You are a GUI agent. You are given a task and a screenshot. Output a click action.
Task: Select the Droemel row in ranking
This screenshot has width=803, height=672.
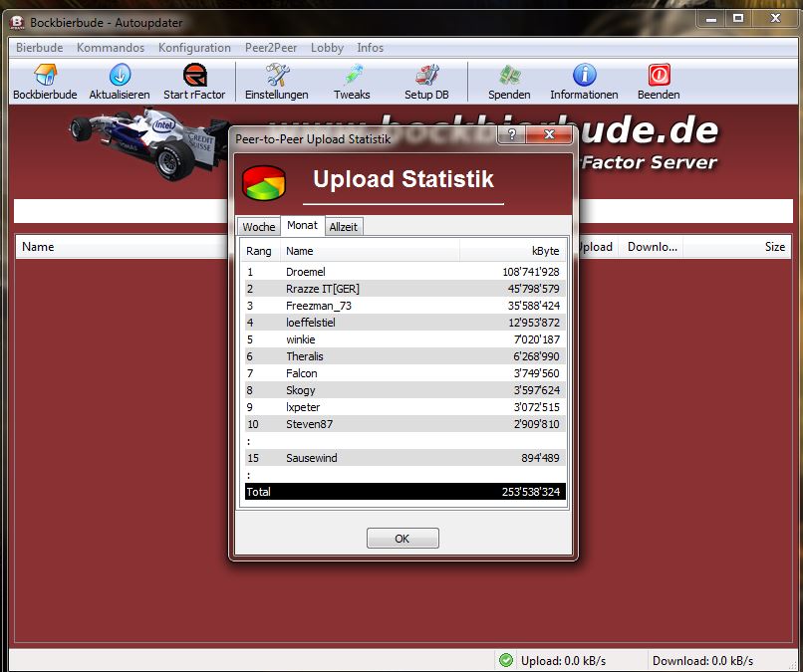(305, 272)
